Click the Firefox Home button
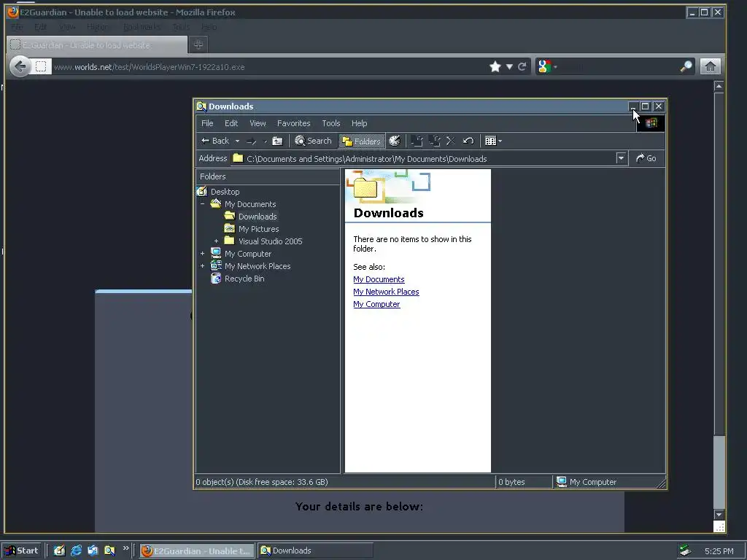The height and width of the screenshot is (560, 747). [710, 66]
